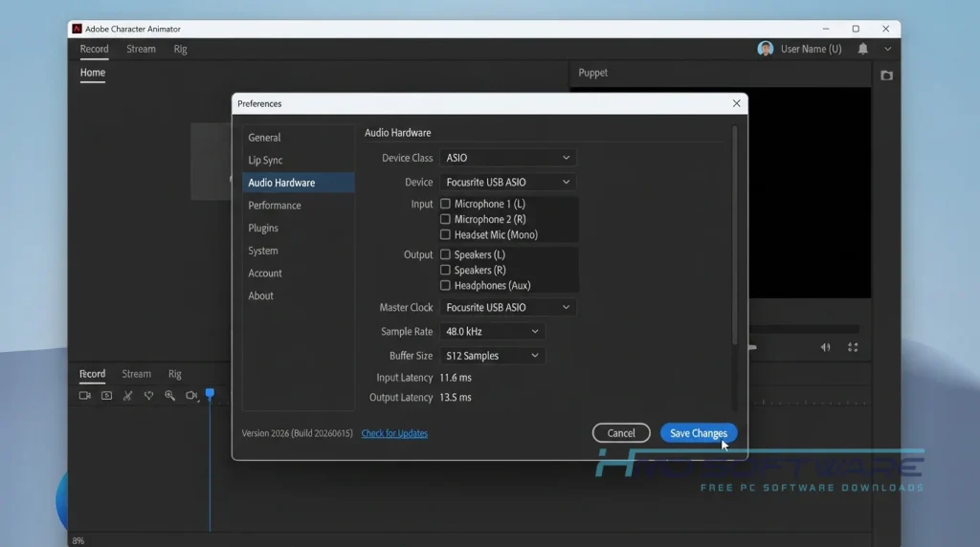This screenshot has width=980, height=547.
Task: Enable Speakers (L) output
Action: tap(445, 254)
